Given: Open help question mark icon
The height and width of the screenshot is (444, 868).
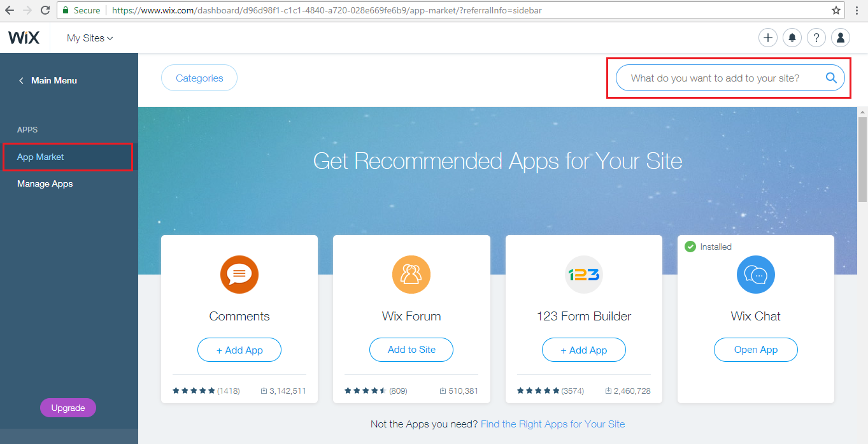Looking at the screenshot, I should (816, 38).
